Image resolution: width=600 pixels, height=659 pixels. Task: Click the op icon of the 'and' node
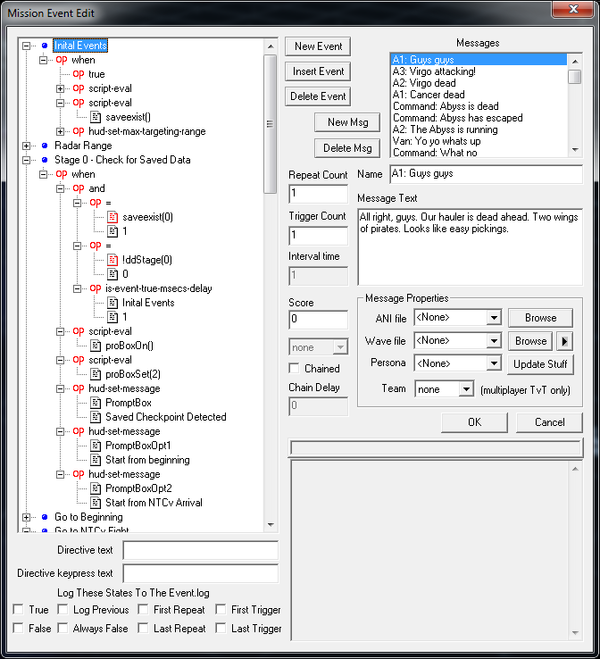(x=79, y=188)
